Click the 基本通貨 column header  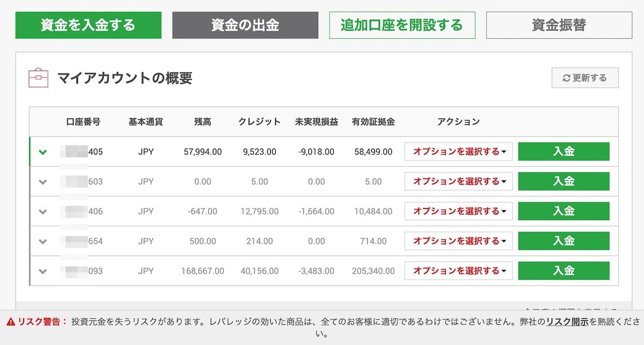pyautogui.click(x=145, y=121)
